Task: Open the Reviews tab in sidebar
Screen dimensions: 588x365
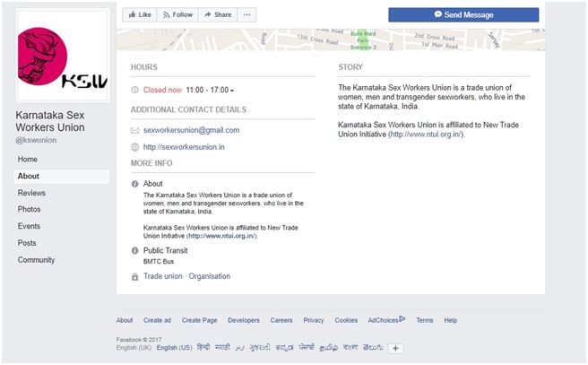Action: pyautogui.click(x=31, y=193)
